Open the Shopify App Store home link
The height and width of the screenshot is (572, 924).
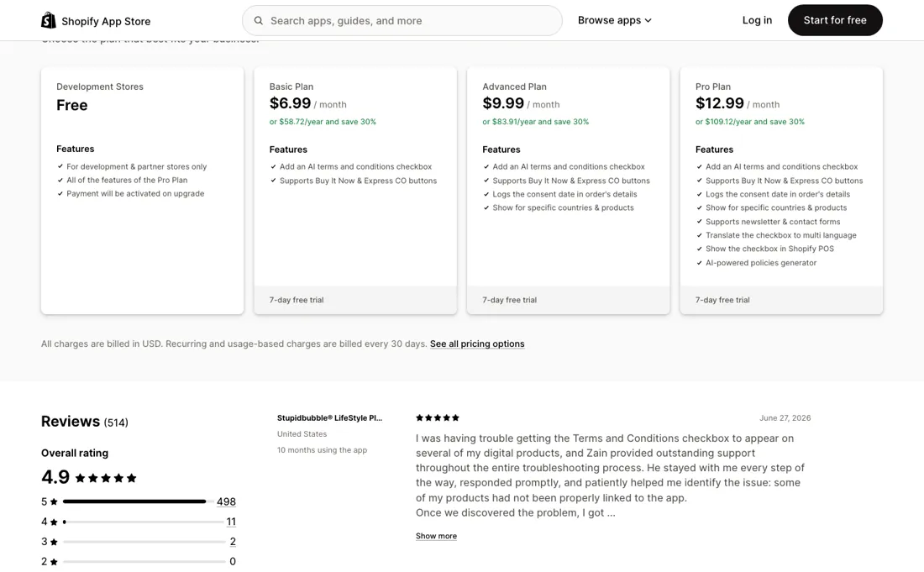point(96,21)
